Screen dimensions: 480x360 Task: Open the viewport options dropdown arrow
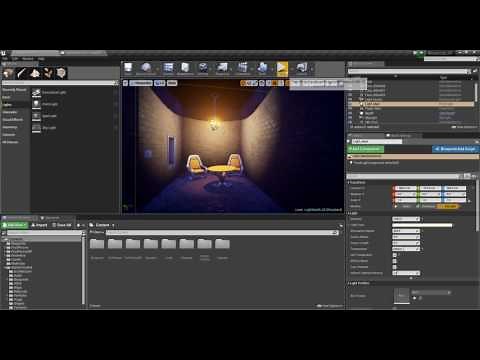125,83
